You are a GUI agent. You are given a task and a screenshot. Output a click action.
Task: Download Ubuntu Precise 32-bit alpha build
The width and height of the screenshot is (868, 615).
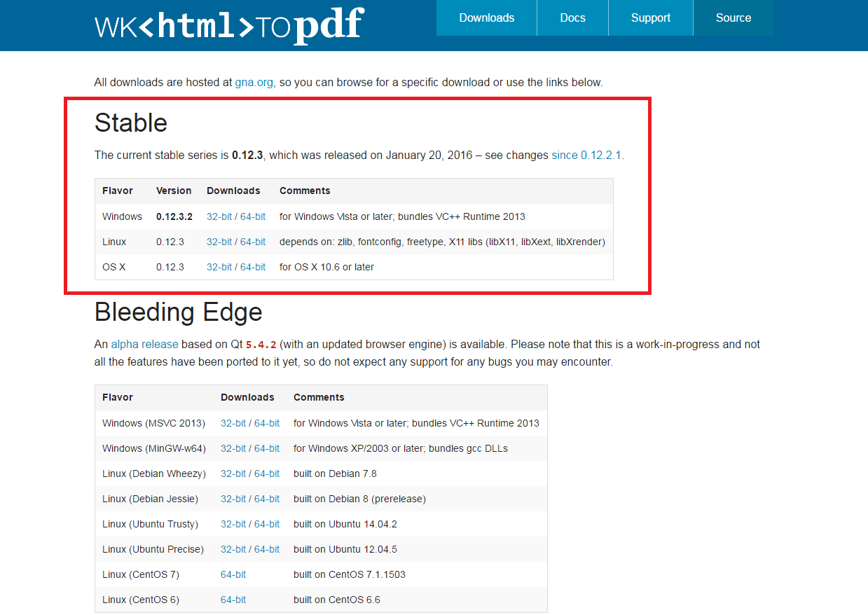pyautogui.click(x=233, y=549)
